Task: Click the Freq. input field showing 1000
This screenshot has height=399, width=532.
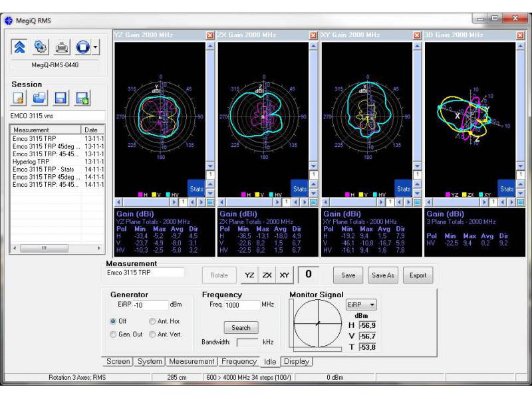Action: tap(241, 305)
